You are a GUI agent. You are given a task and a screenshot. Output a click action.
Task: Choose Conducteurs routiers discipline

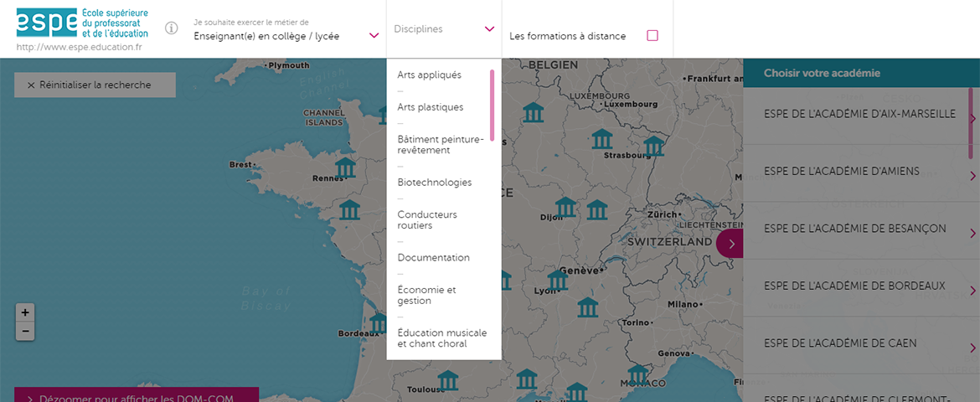[427, 219]
